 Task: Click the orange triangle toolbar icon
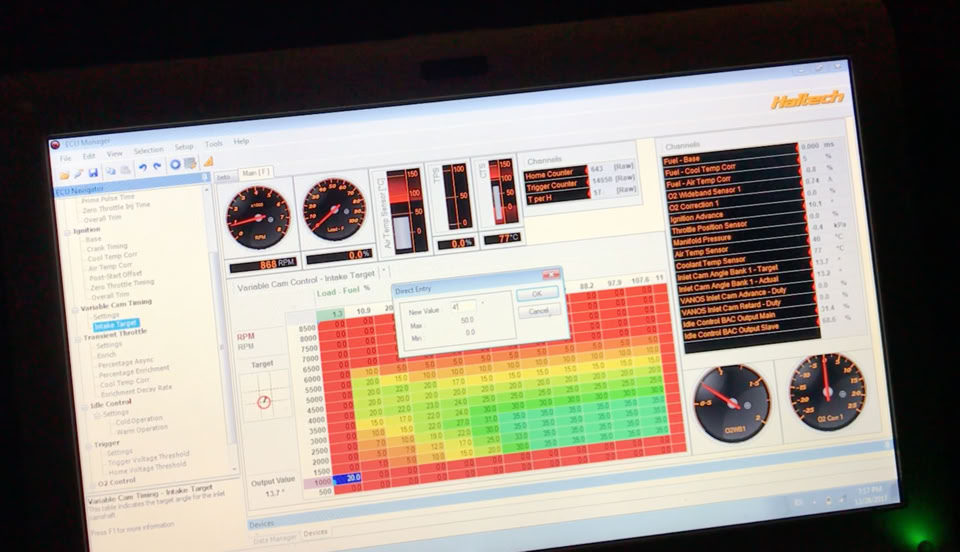pyautogui.click(x=209, y=161)
